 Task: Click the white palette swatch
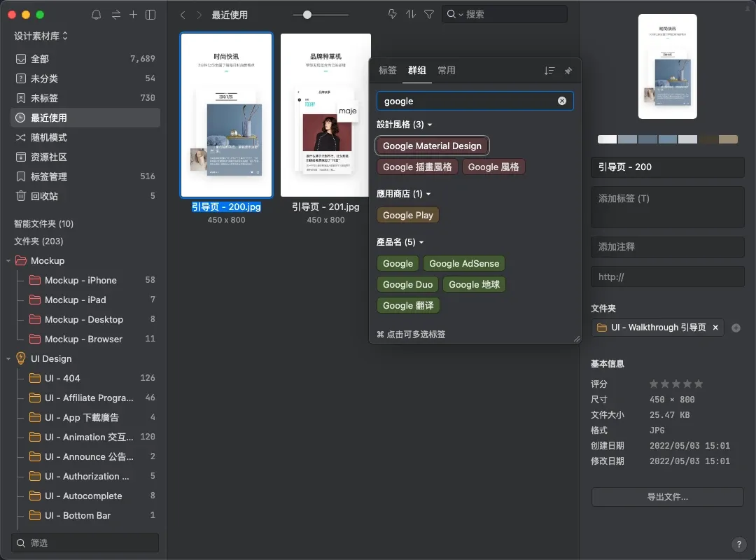(607, 139)
